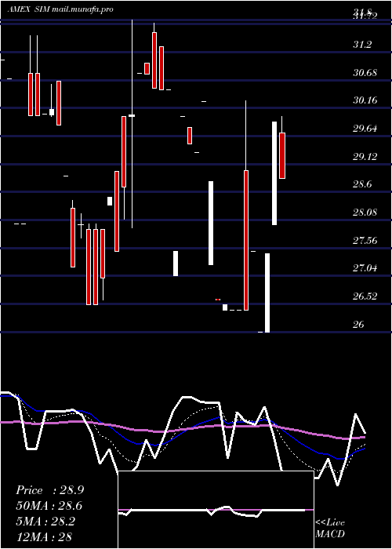Image resolution: width=392 pixels, height=549 pixels.
Task: Click the 27.56 price axis label
Action: coord(365,241)
